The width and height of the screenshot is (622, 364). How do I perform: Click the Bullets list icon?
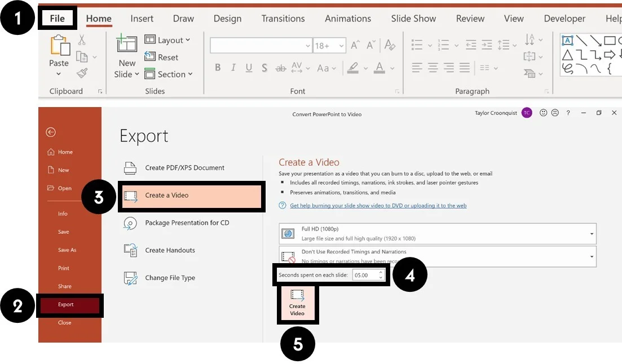tap(417, 45)
